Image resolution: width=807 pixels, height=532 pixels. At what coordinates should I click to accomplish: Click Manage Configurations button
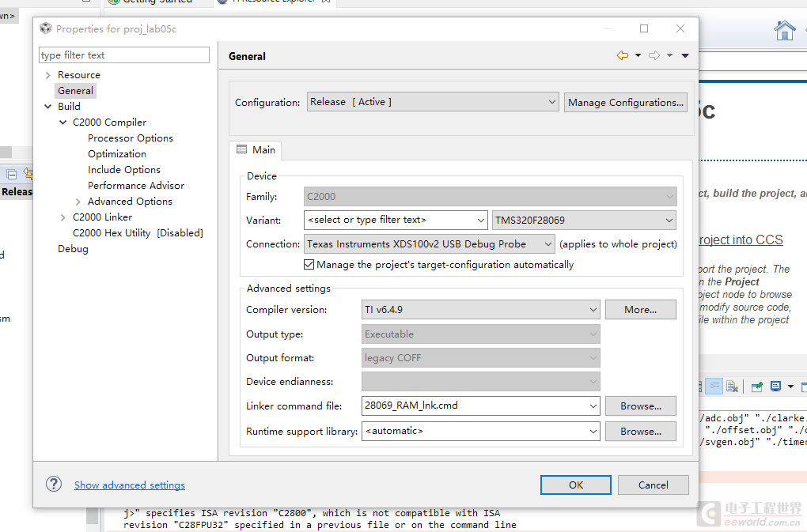click(x=625, y=102)
